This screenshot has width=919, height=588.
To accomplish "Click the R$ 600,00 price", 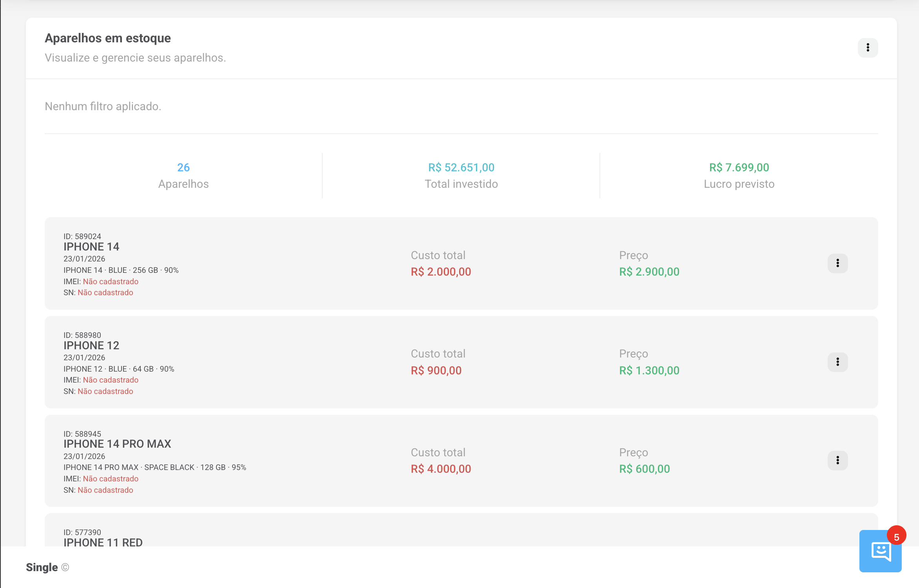I will [x=645, y=469].
